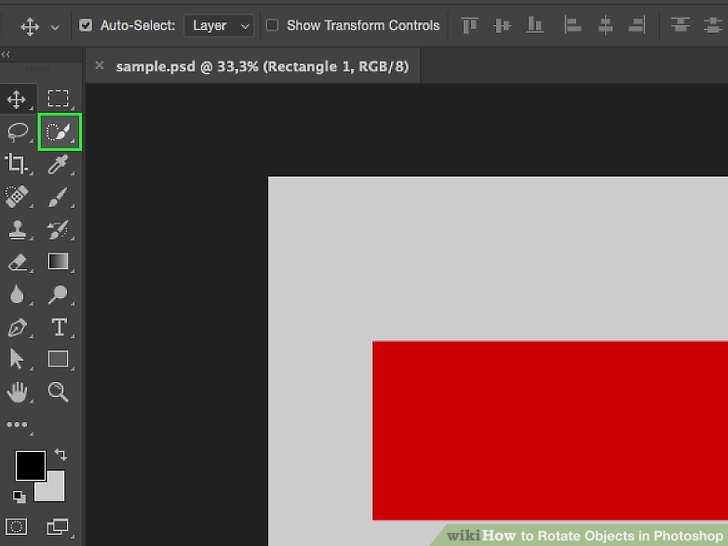Image resolution: width=728 pixels, height=546 pixels.
Task: Select the Horizontal Type tool
Action: click(59, 327)
